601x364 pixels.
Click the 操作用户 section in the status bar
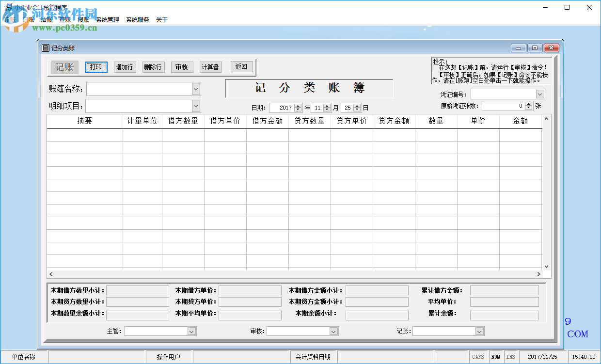click(168, 356)
